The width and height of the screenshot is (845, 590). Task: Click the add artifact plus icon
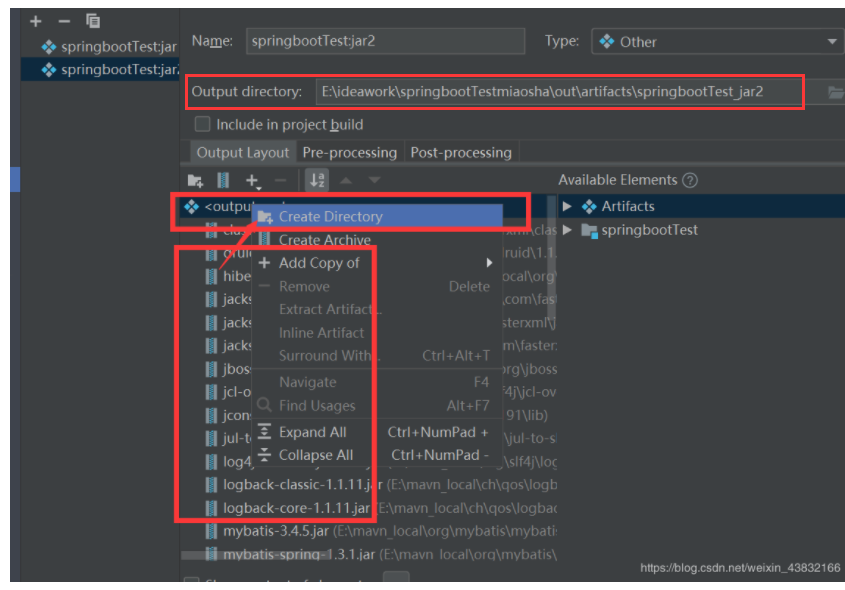(x=35, y=20)
